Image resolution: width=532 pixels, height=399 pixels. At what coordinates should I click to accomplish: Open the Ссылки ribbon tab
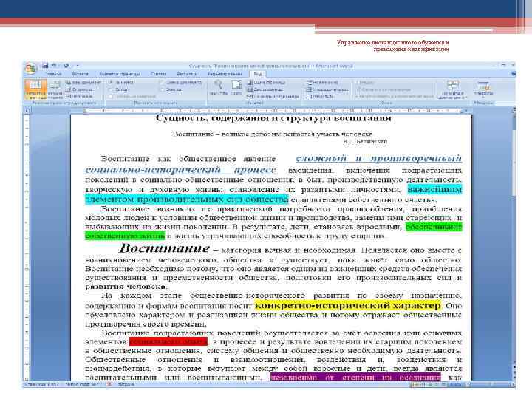click(158, 74)
